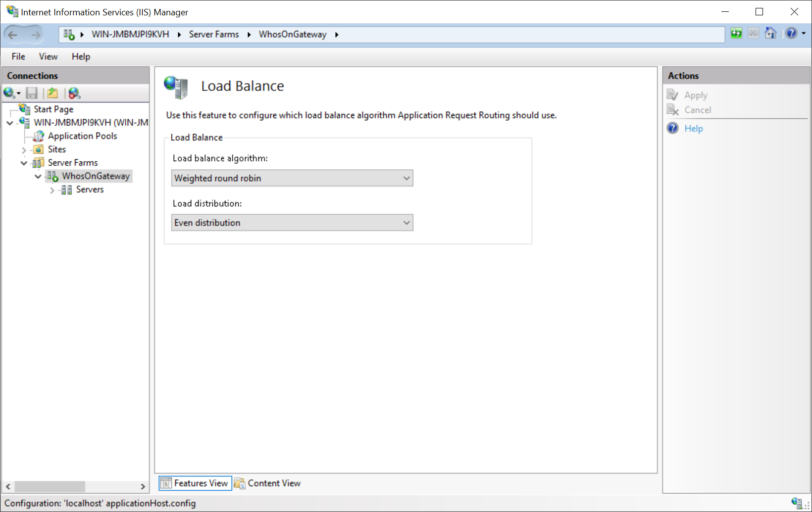Click the Apply action icon
Screen dimensions: 812x512
tap(672, 94)
